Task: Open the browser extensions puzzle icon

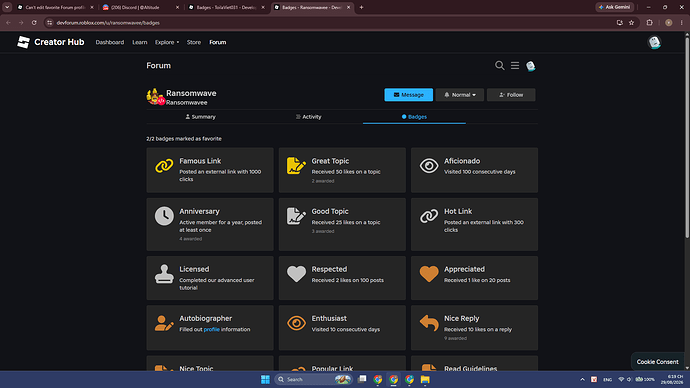Action: tap(650, 23)
